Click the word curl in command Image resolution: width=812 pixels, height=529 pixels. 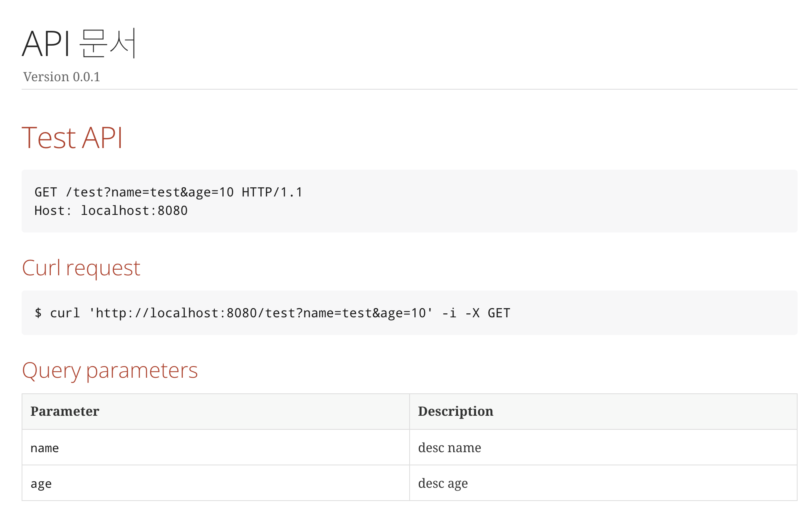[65, 313]
